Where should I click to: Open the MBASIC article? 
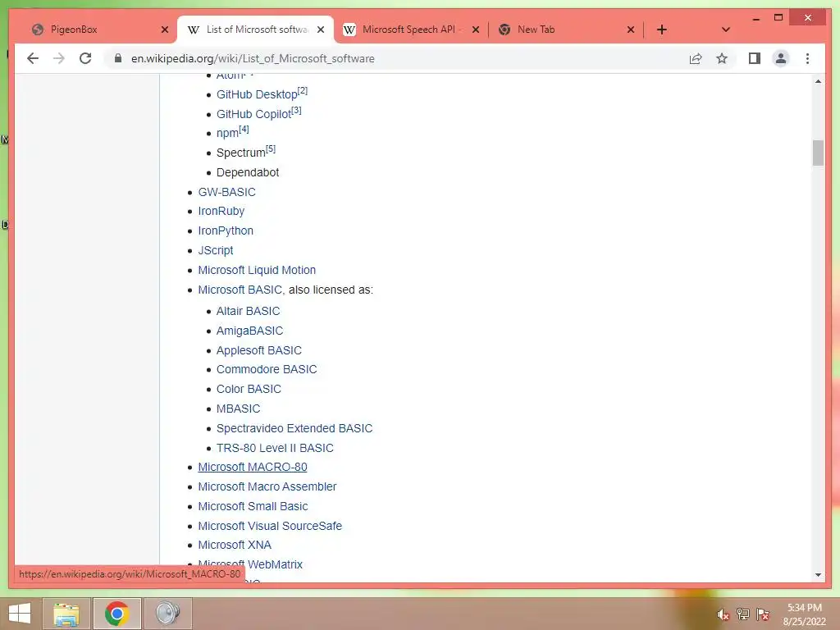click(239, 409)
